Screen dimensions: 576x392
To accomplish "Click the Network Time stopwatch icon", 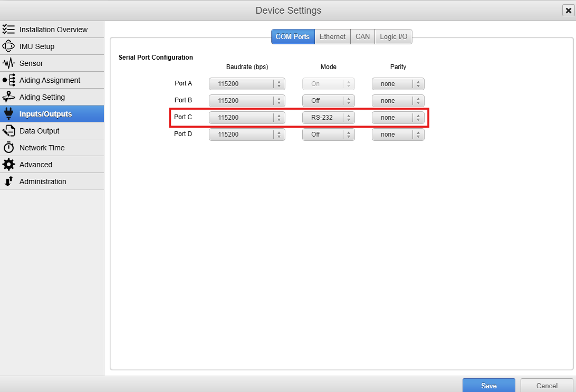I will click(8, 148).
